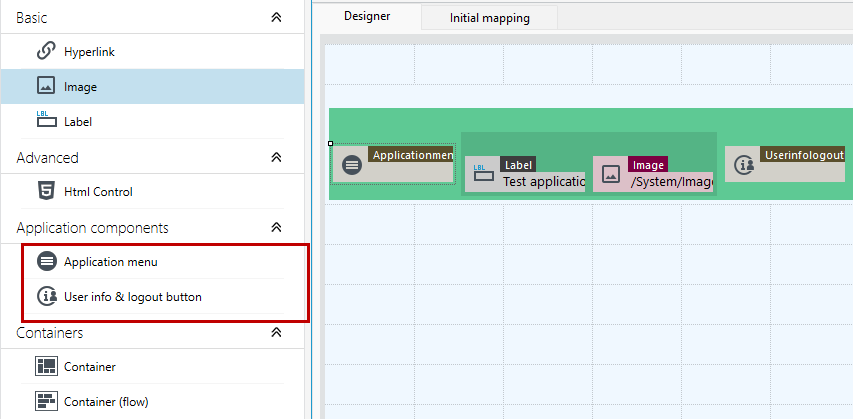The width and height of the screenshot is (853, 419).
Task: Click the Image picture icon in toolbox
Action: pyautogui.click(x=46, y=87)
